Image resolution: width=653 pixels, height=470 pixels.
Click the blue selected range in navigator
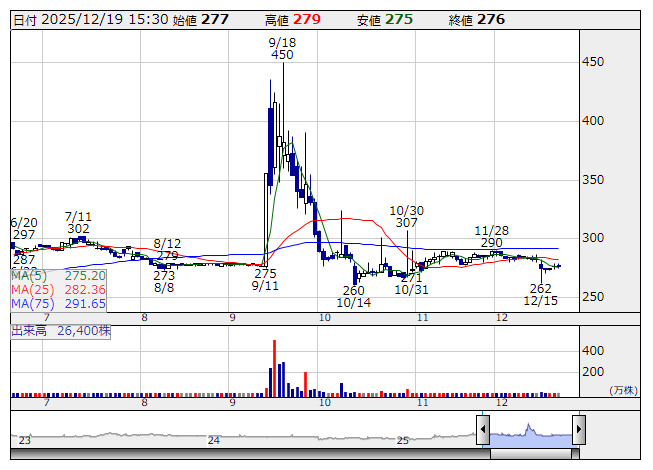pos(530,431)
